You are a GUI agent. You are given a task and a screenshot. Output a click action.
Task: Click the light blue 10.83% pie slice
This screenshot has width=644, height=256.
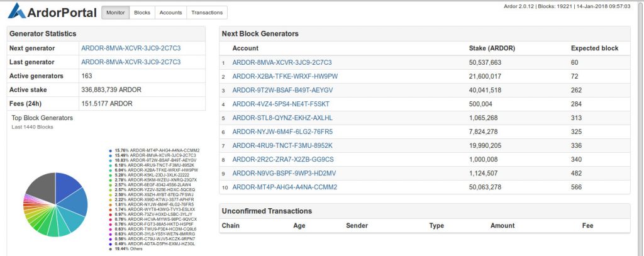[x=70, y=218]
